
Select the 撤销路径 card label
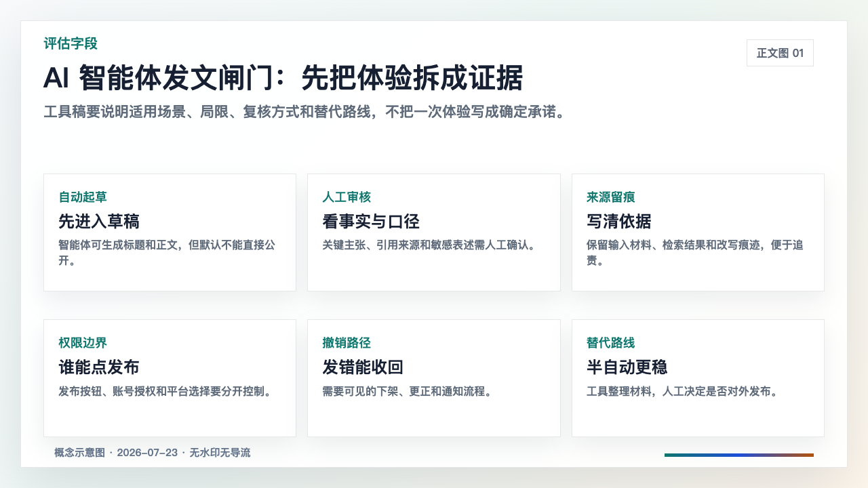pyautogui.click(x=347, y=343)
